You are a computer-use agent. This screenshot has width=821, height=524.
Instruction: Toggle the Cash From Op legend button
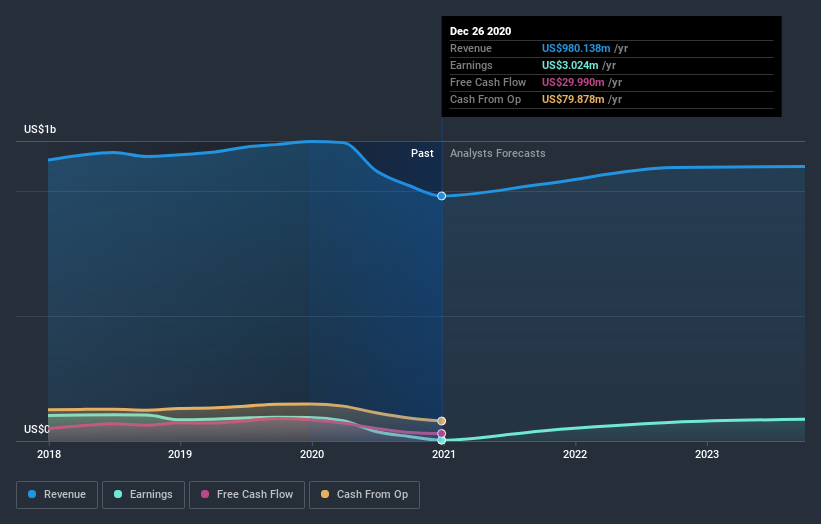(x=364, y=495)
